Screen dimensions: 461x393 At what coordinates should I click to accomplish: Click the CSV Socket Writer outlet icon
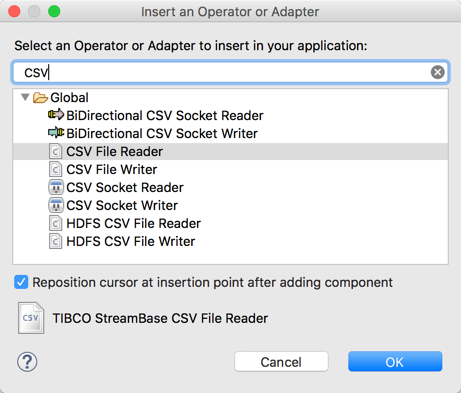coord(56,205)
